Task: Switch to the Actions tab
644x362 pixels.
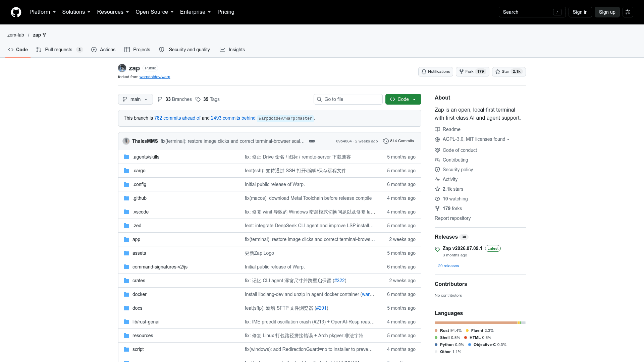Action: pyautogui.click(x=103, y=50)
